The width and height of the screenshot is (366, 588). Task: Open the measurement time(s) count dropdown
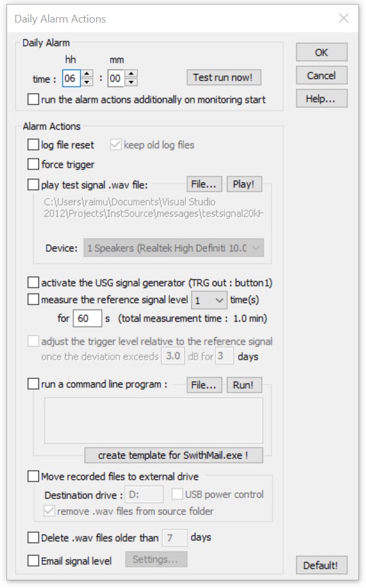(209, 301)
